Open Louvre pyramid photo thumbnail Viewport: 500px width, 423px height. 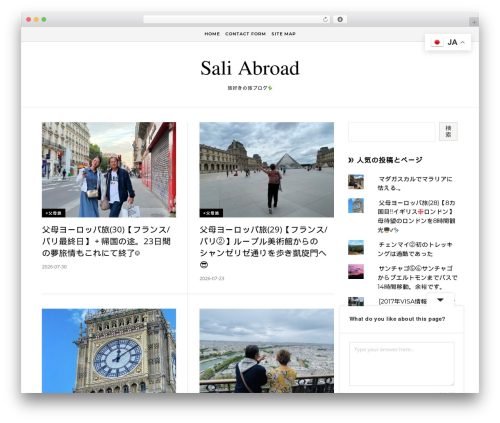pyautogui.click(x=266, y=170)
